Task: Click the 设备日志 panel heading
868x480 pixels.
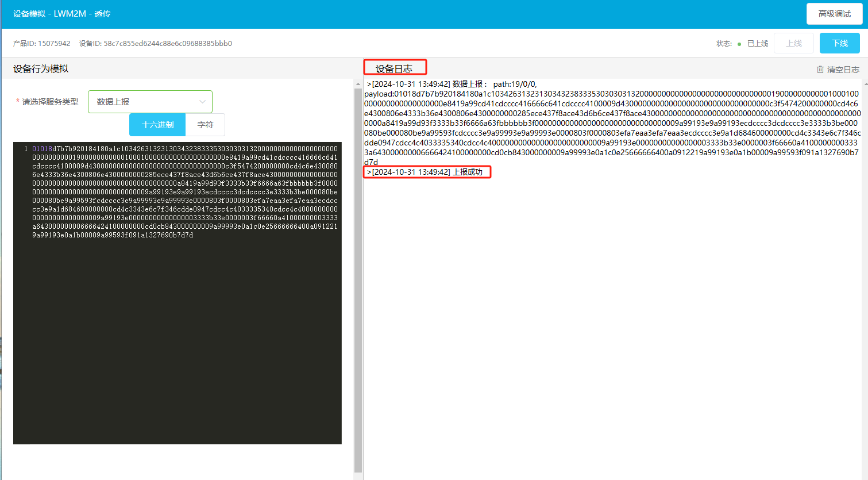Action: pos(394,68)
